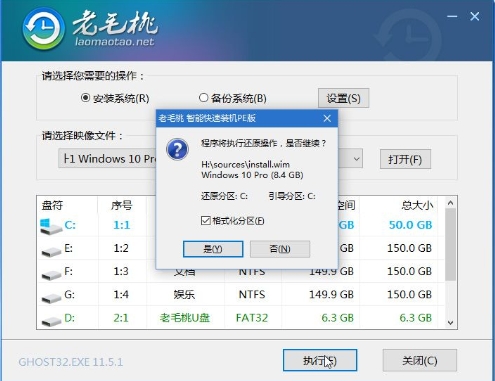Click the Windows 10 Pro (8.4 GB) text

pyautogui.click(x=252, y=175)
